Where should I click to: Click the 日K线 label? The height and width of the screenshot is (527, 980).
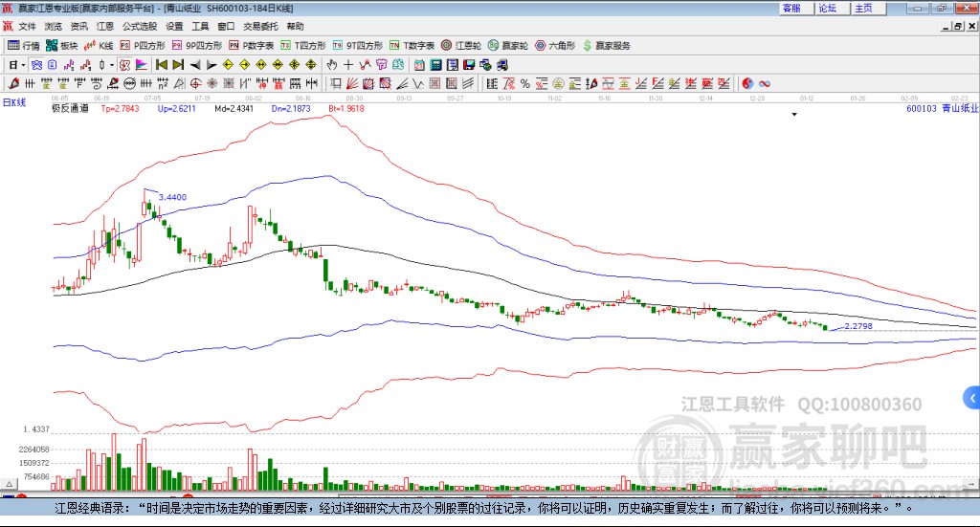(14, 102)
